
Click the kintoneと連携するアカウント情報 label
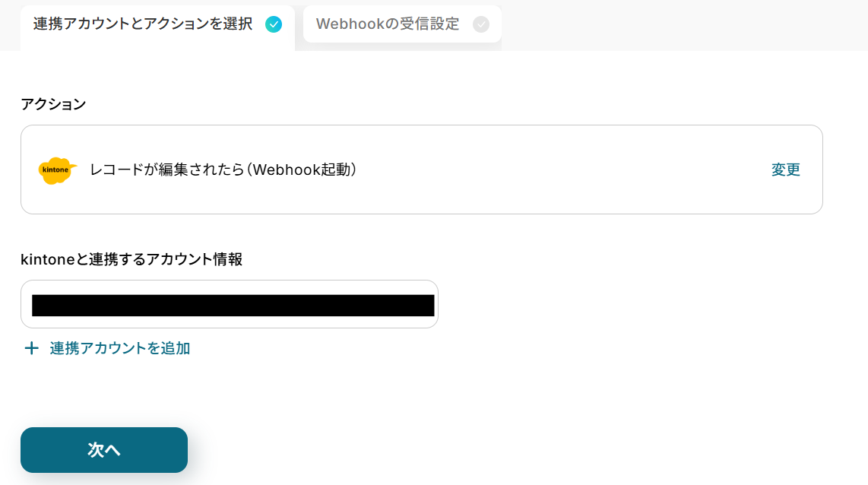tap(131, 259)
